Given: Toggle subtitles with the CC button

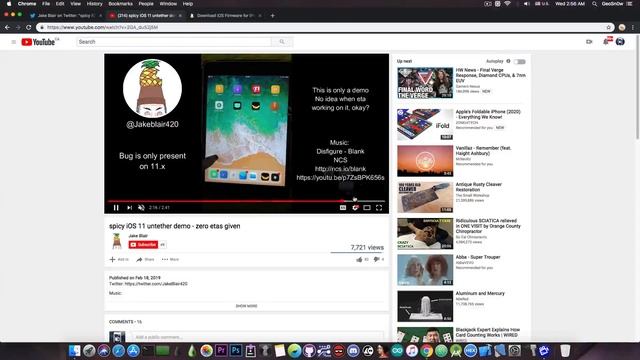Looking at the screenshot, I should (343, 208).
